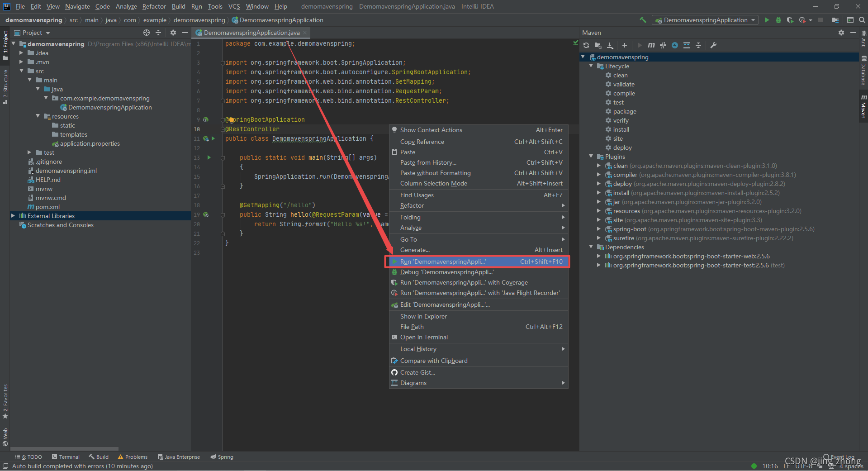Screen dimensions: 868x471
Task: Click the locate/scroll-from-source target icon in Project panel
Action: (x=147, y=33)
